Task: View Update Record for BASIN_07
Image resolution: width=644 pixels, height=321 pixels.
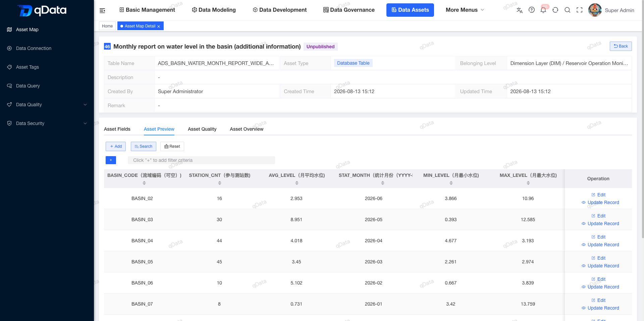Action: click(x=600, y=308)
